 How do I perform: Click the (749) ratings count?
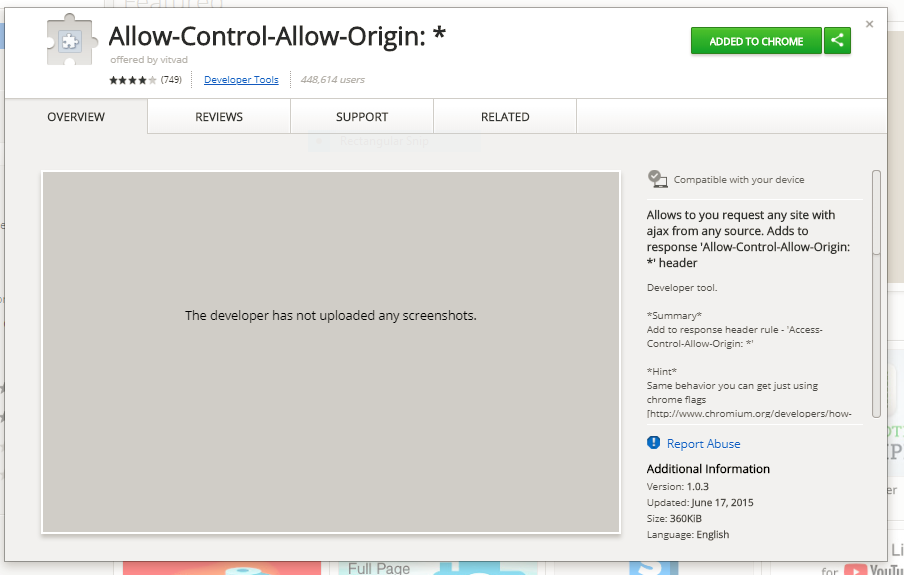171,80
